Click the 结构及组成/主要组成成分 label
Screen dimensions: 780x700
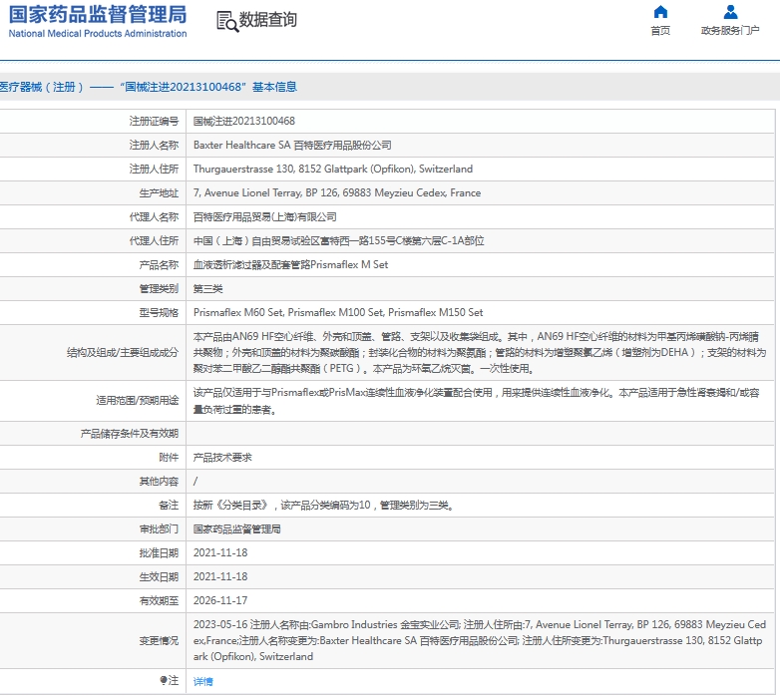click(x=123, y=352)
